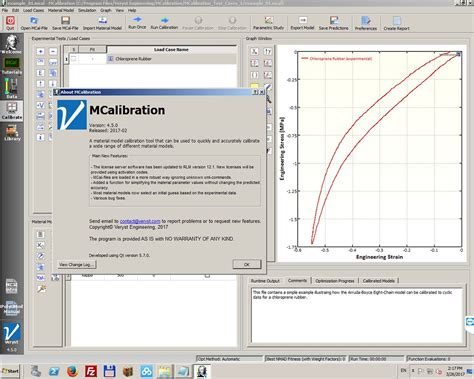
Task: Open the Edit menu
Action: [x=15, y=10]
